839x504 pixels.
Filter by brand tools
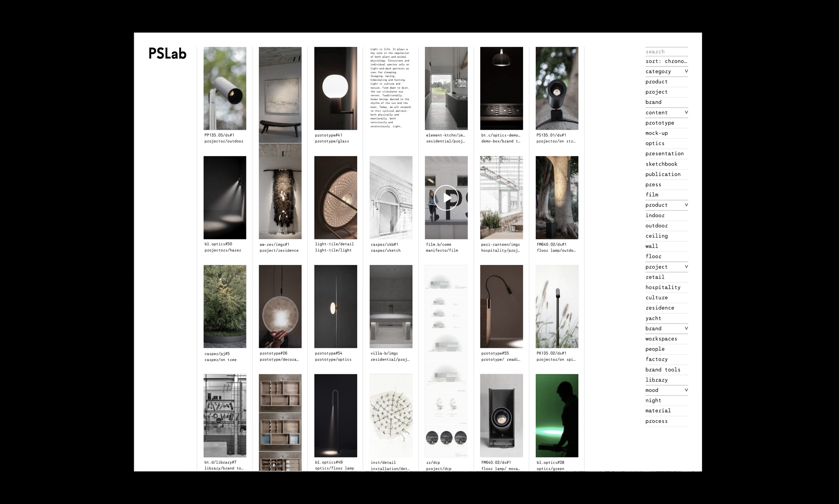coord(662,370)
